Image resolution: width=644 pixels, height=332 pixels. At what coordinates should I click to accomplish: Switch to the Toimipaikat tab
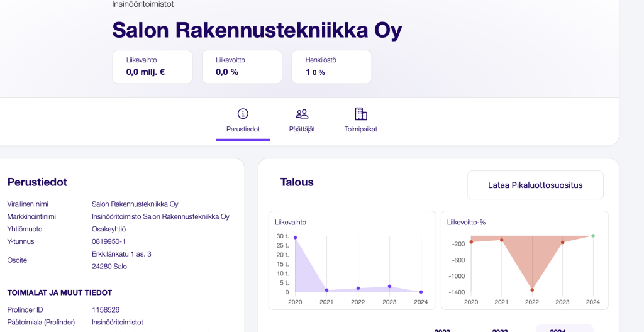pos(360,121)
